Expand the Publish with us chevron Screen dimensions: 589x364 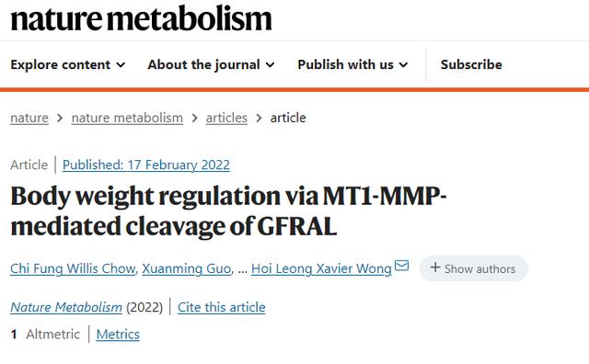click(403, 65)
